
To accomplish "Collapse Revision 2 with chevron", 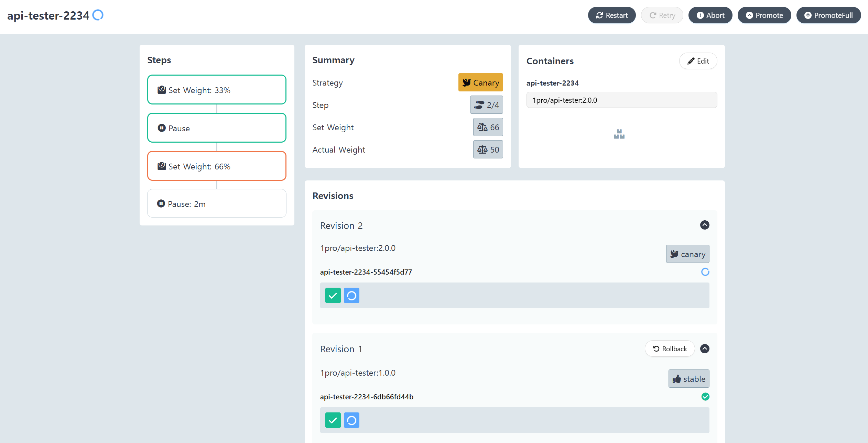I will point(705,225).
